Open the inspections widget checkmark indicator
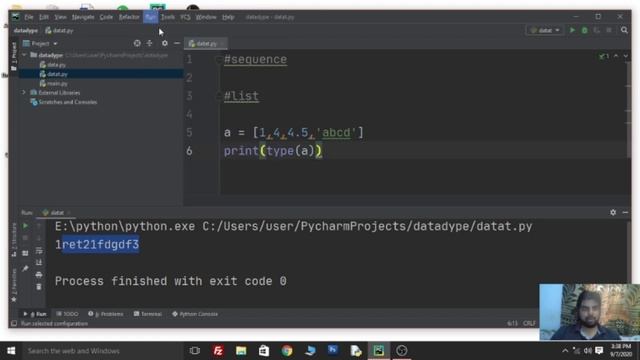The image size is (640, 360). pyautogui.click(x=604, y=56)
